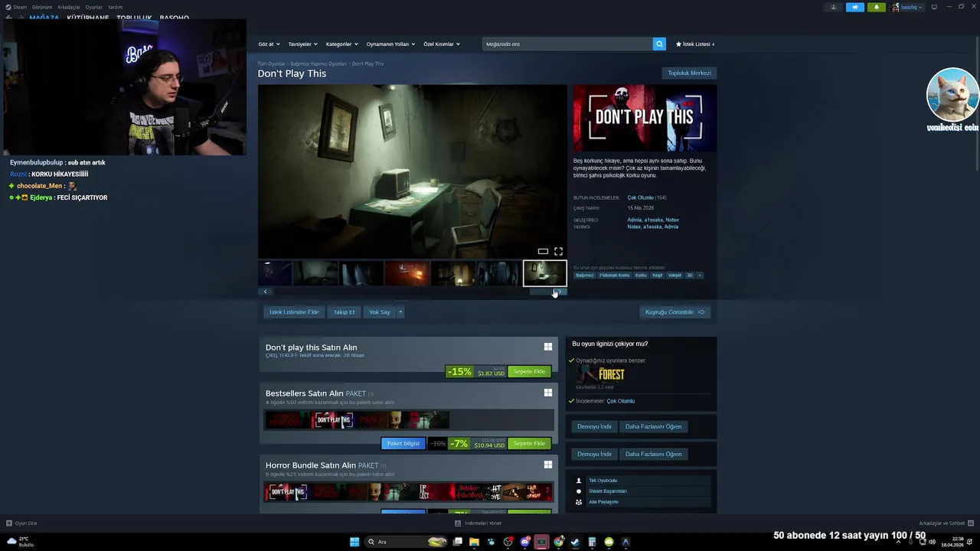Open Çok Olumlu reviews link beside Bütün İncelemeler
Screen dimensions: 980x551
coord(640,198)
